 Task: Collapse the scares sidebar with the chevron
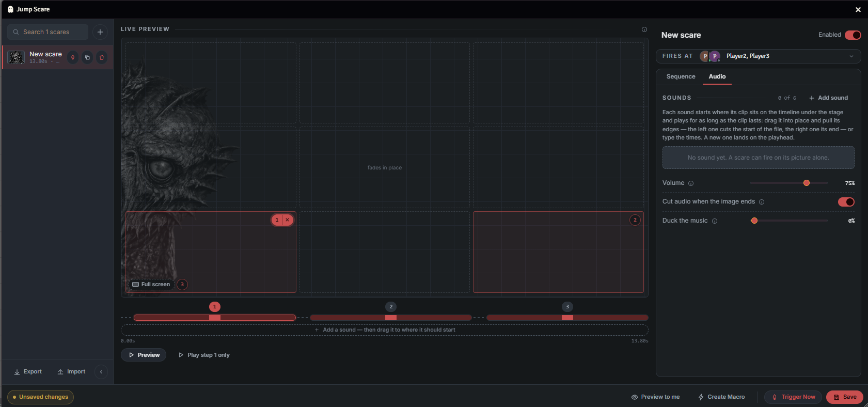(x=101, y=372)
